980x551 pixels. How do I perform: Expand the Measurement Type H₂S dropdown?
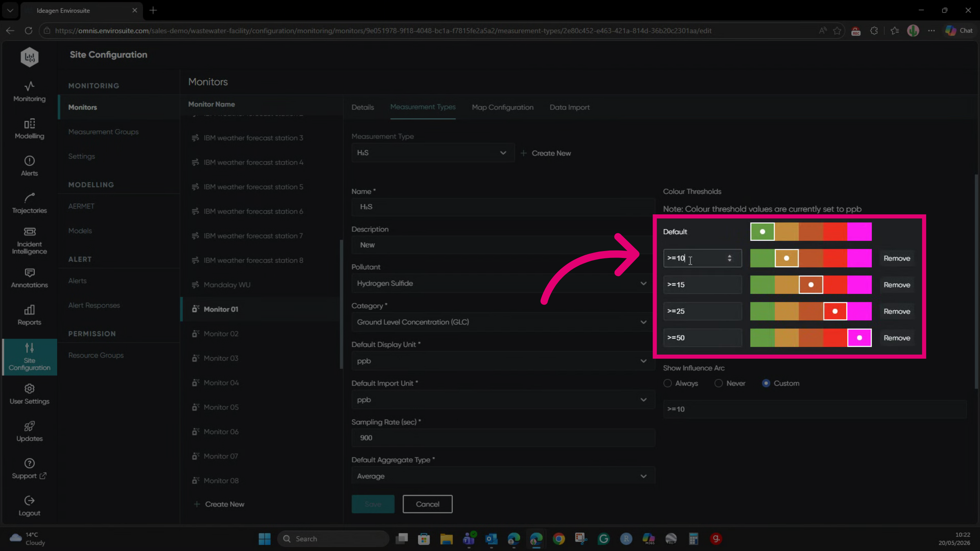pos(433,153)
